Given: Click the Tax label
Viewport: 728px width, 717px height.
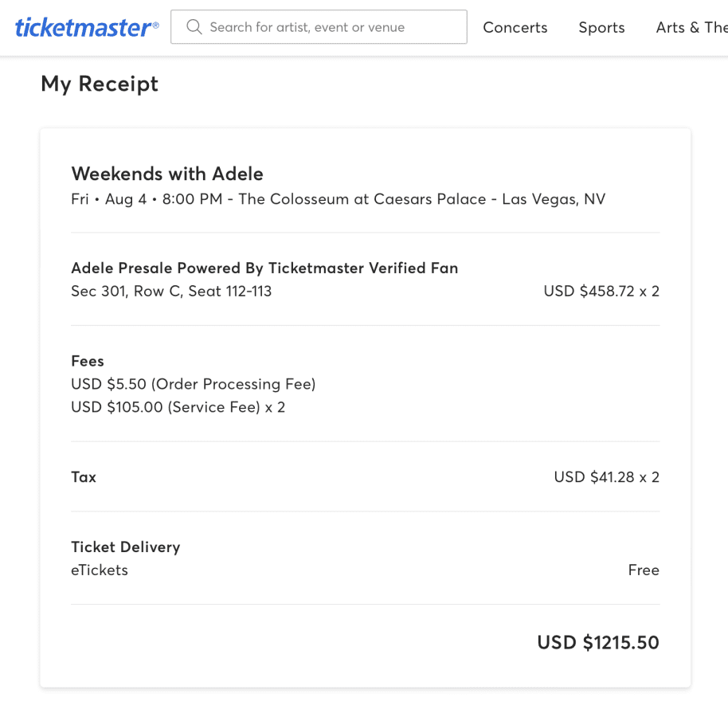Looking at the screenshot, I should [84, 477].
